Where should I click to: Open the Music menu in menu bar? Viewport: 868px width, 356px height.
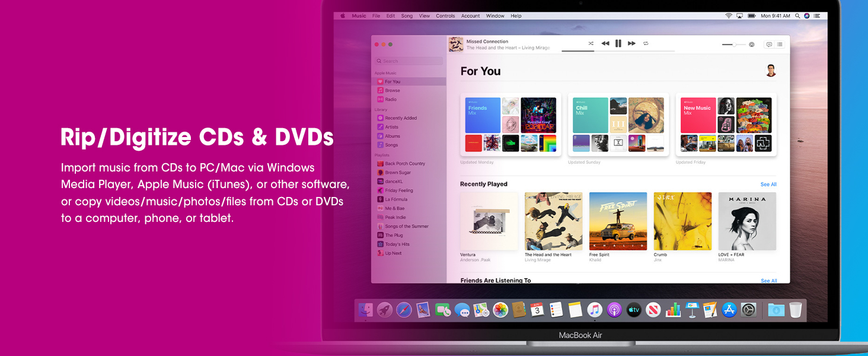point(359,16)
